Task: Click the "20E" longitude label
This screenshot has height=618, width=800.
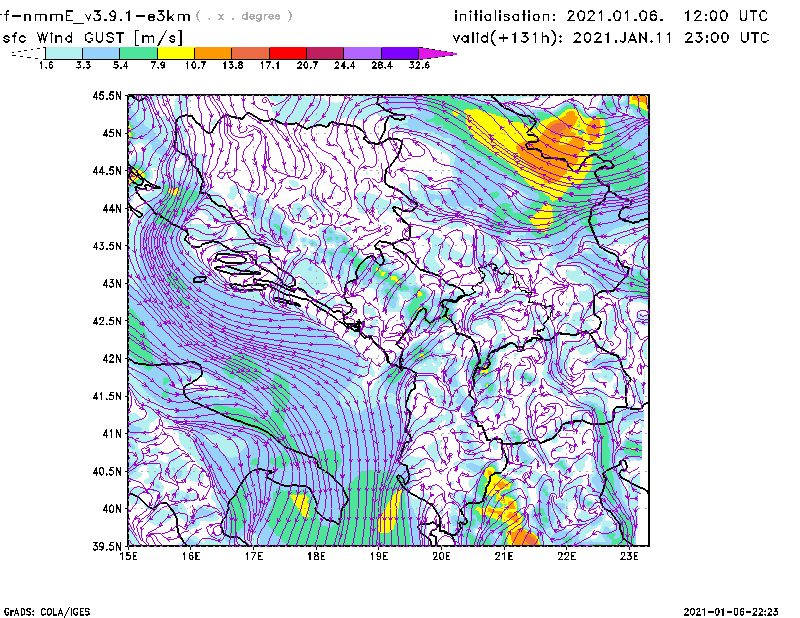Action: click(x=441, y=556)
